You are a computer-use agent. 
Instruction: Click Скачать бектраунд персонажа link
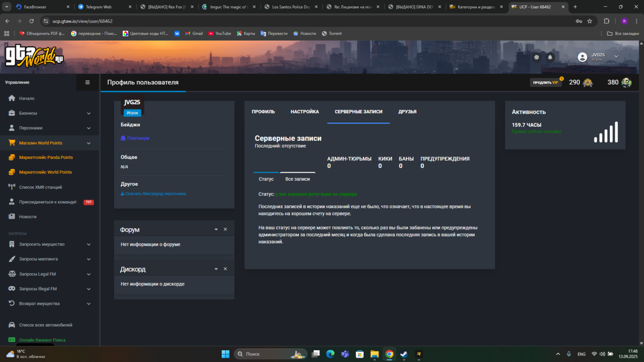click(153, 194)
